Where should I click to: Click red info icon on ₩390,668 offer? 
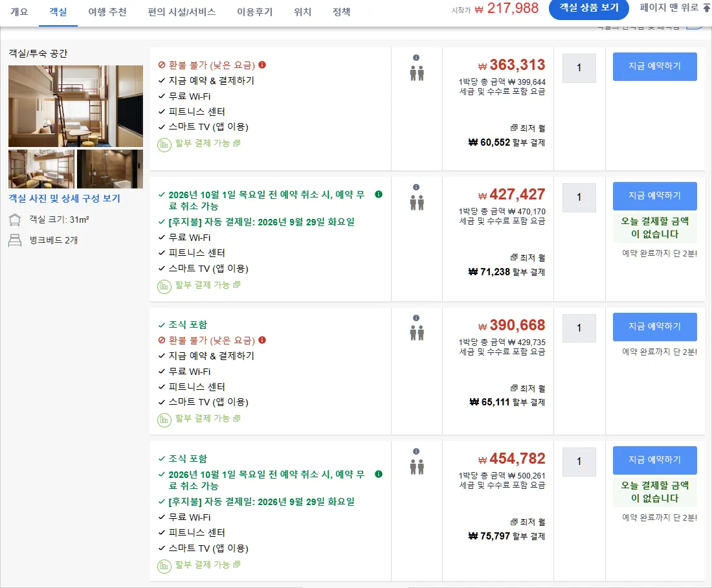(262, 340)
